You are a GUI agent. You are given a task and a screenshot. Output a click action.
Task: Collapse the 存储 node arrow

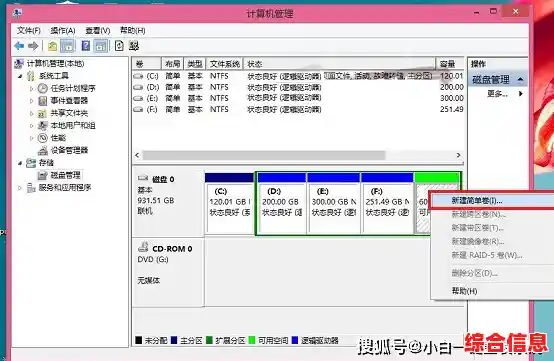20,163
